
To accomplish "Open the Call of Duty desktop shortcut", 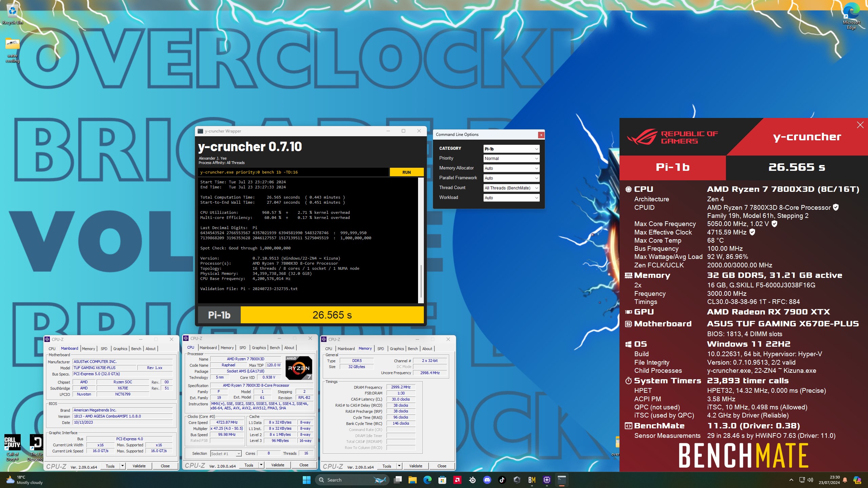I will click(12, 447).
